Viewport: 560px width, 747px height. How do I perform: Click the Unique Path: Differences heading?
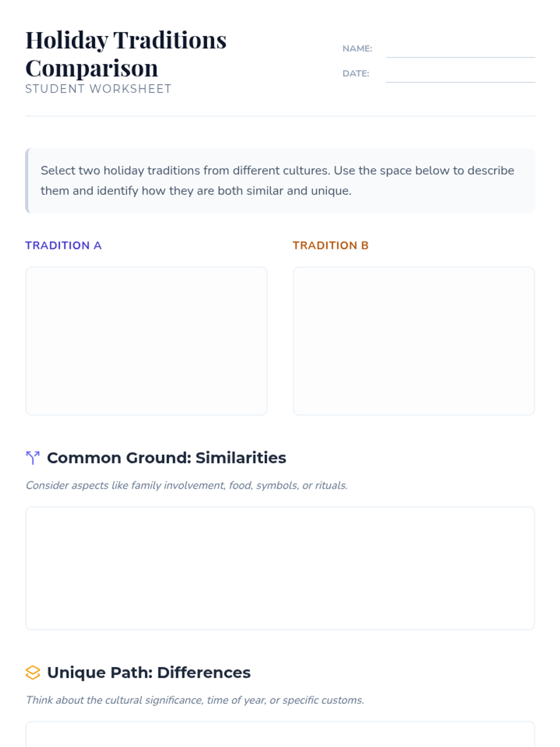149,672
